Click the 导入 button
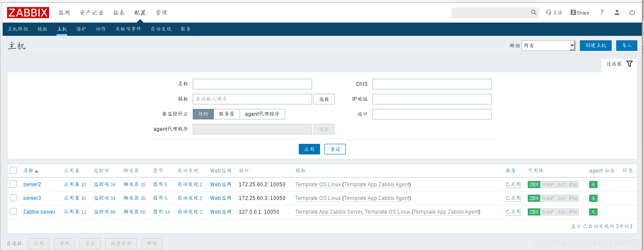Image resolution: width=644 pixels, height=250 pixels. click(627, 46)
